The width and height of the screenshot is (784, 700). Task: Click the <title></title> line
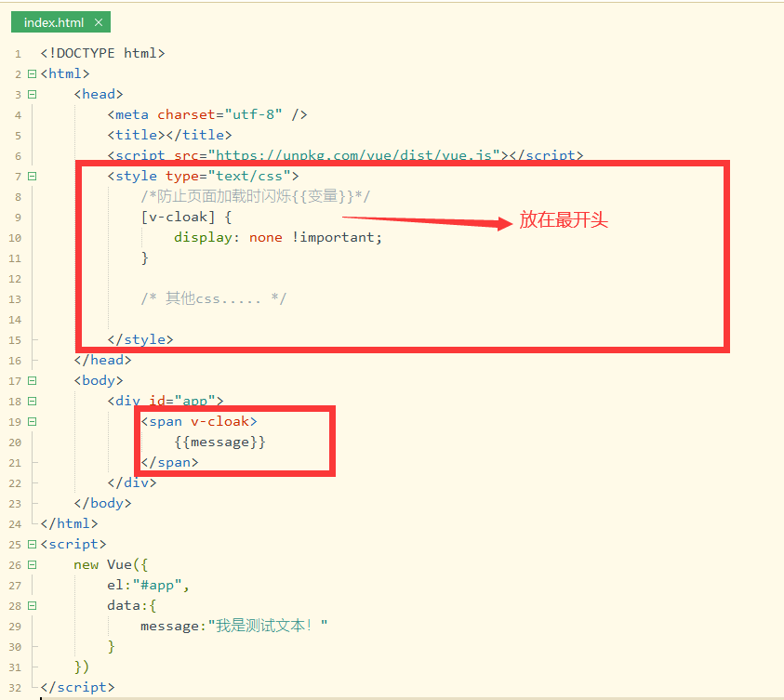tap(169, 135)
